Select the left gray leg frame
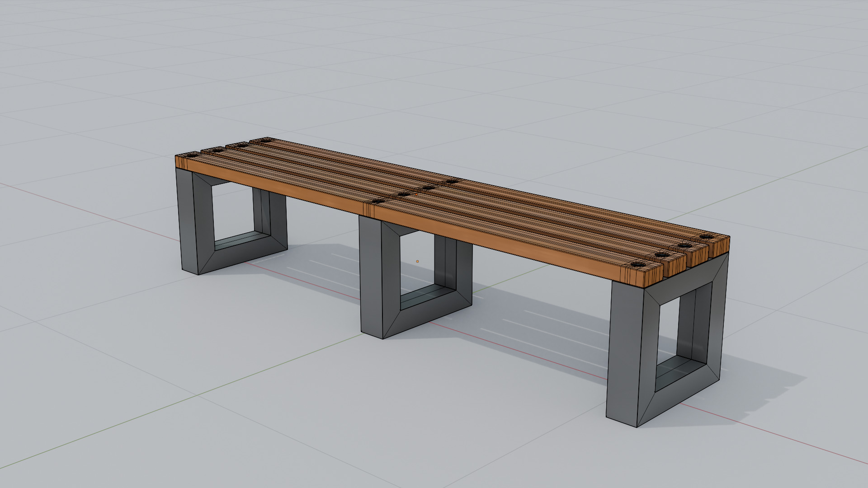The image size is (868, 488). click(x=203, y=221)
